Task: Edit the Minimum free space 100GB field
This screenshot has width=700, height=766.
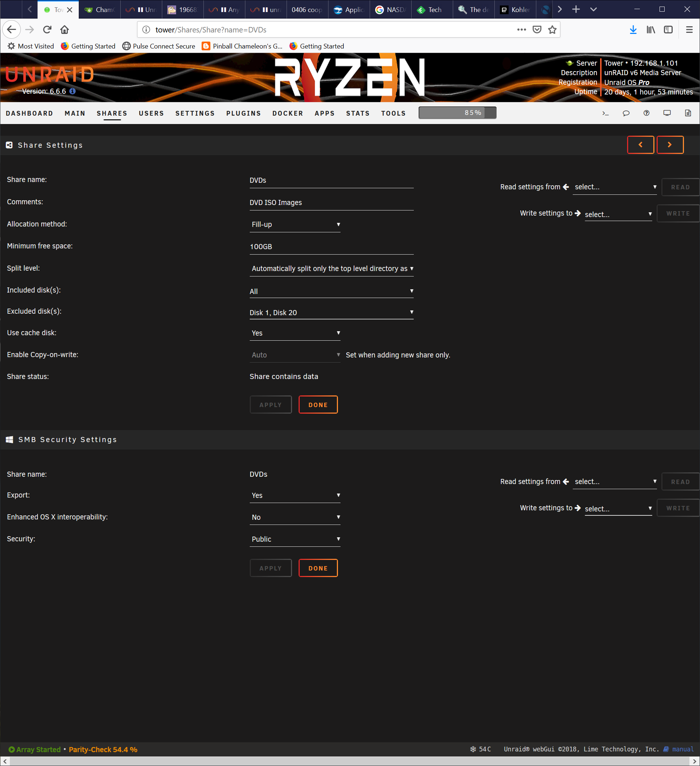Action: (331, 247)
